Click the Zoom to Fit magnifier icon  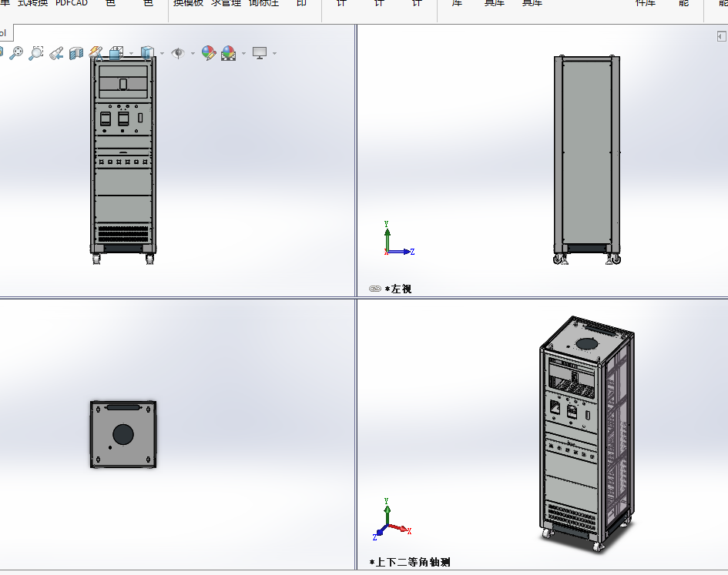[x=16, y=53]
